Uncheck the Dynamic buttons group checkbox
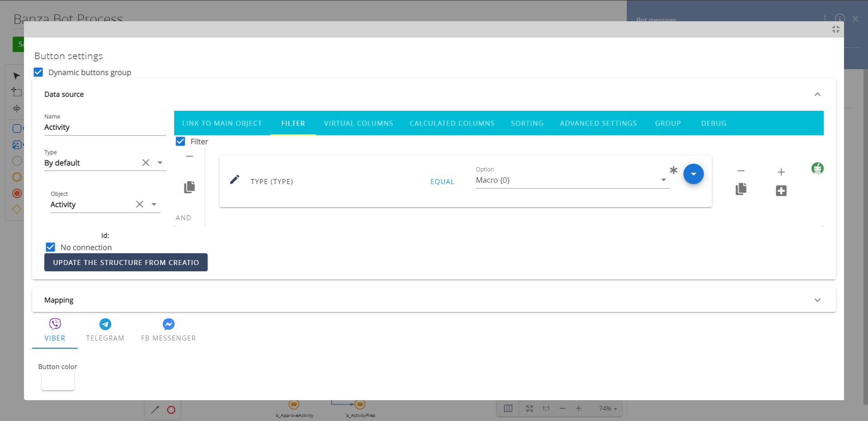 (38, 72)
